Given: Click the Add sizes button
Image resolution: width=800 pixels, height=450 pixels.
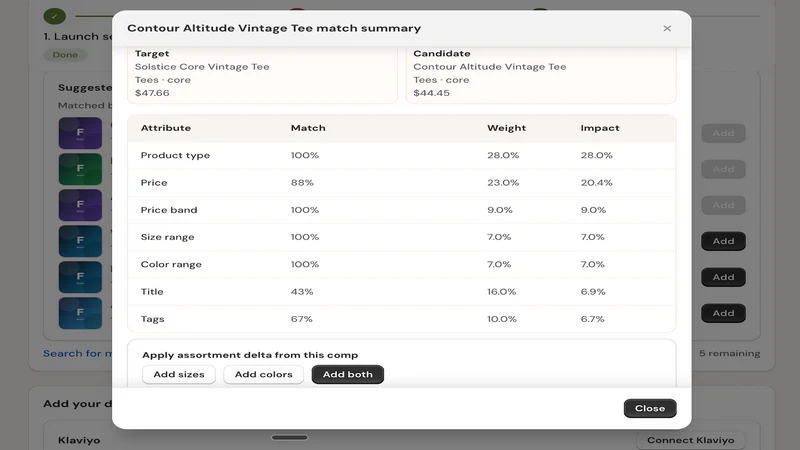Looking at the screenshot, I should pos(179,374).
